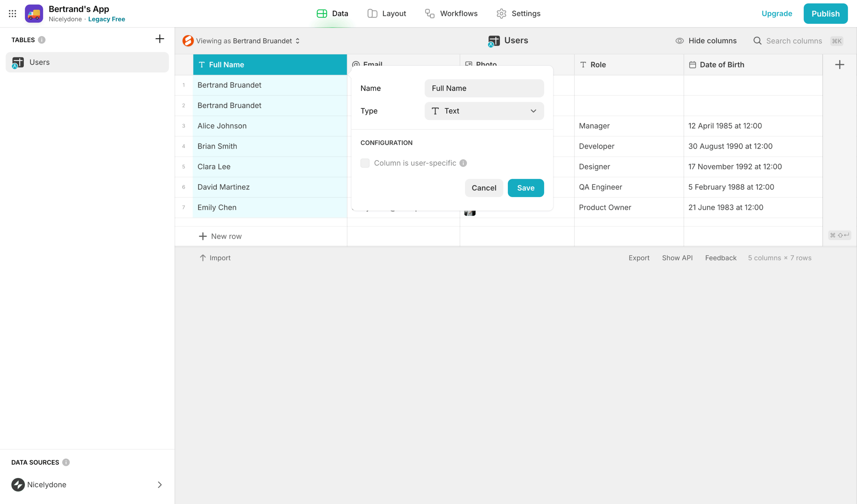Click the Export link
This screenshot has width=857, height=504.
639,258
